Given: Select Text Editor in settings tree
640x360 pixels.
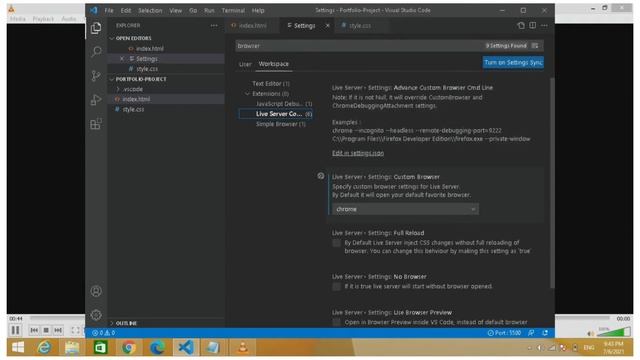Looking at the screenshot, I should tap(271, 83).
